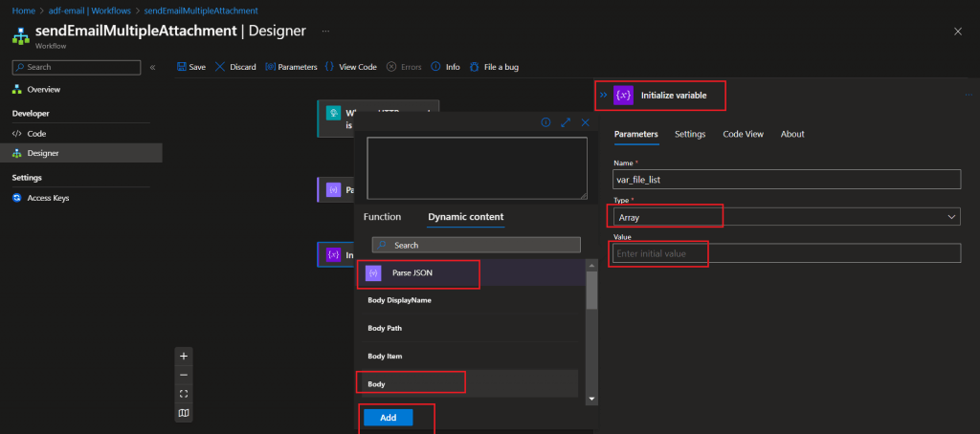The width and height of the screenshot is (980, 434).
Task: Collapse the Initialize variable panel using chevrons
Action: pos(604,95)
